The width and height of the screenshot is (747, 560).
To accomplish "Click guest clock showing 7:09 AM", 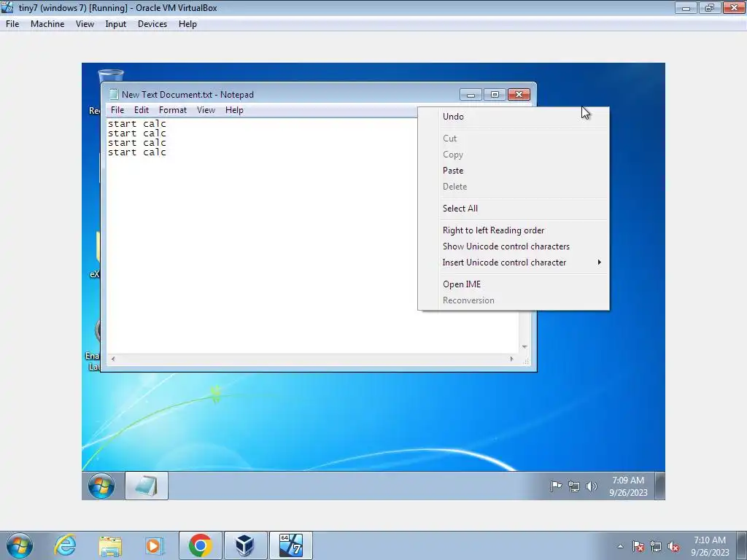I will 628,486.
